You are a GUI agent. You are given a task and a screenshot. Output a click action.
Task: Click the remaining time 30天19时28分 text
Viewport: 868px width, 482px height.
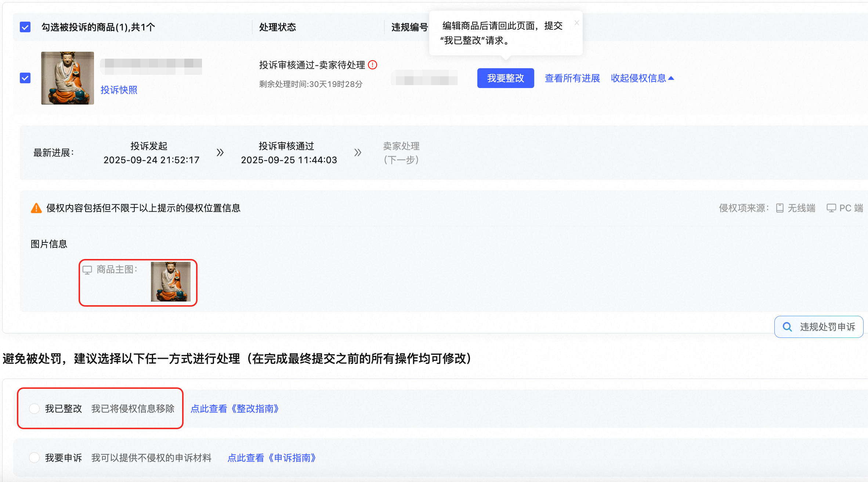tap(311, 84)
